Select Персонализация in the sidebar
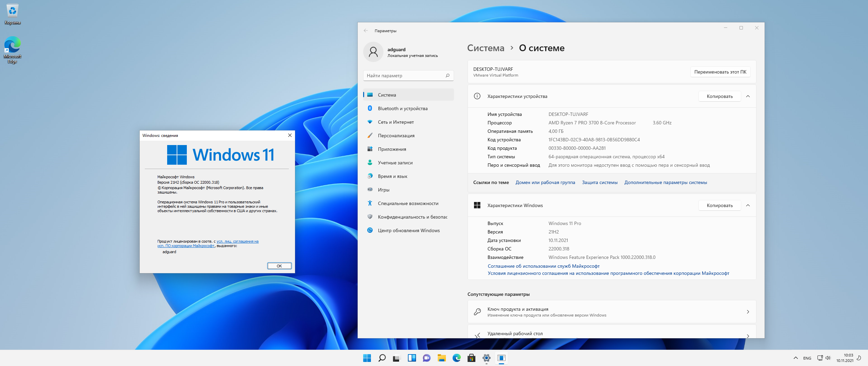This screenshot has width=868, height=366. (409, 136)
